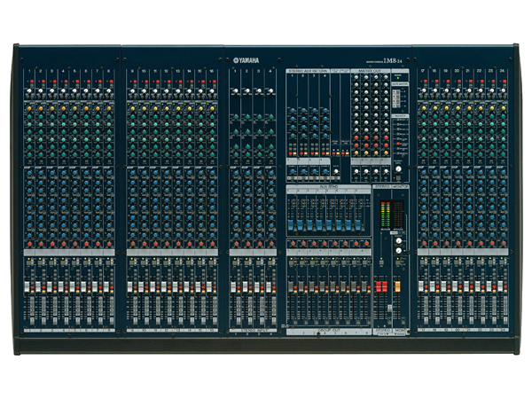Turn the upper white knob in Monitor section
Image resolution: width=532 pixels, height=399 pixels.
[x=399, y=240]
